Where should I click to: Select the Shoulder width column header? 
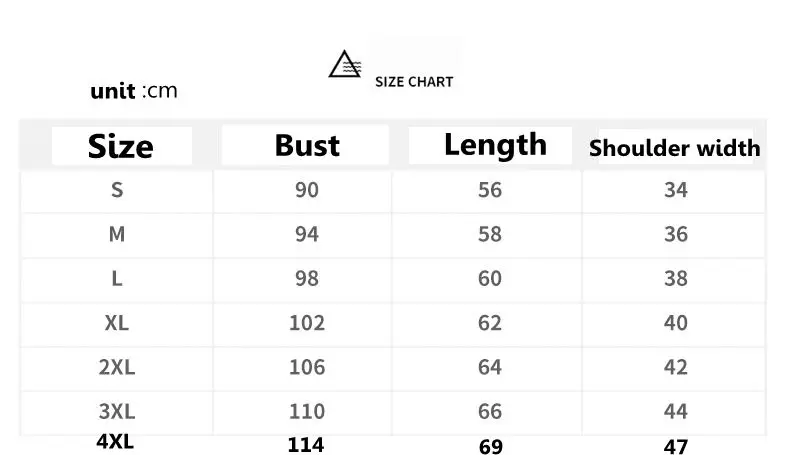(x=674, y=149)
